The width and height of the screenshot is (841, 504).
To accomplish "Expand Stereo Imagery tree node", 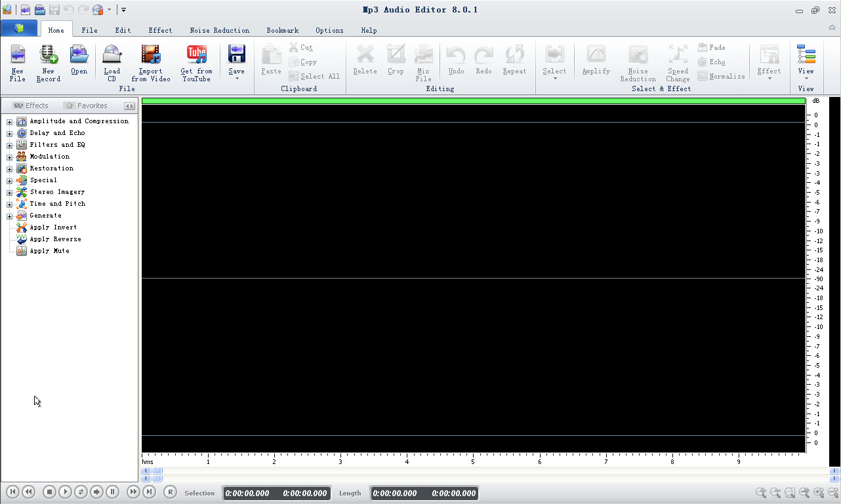I will point(10,193).
